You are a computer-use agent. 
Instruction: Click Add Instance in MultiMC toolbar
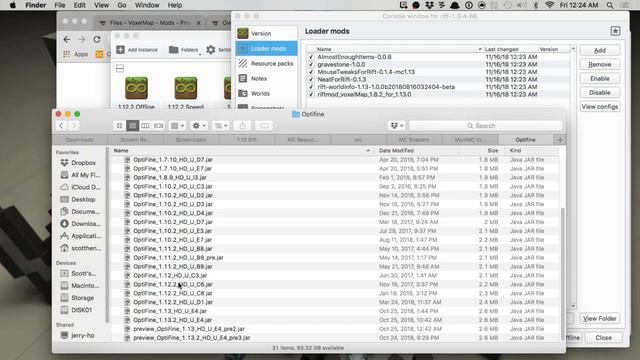[137, 50]
